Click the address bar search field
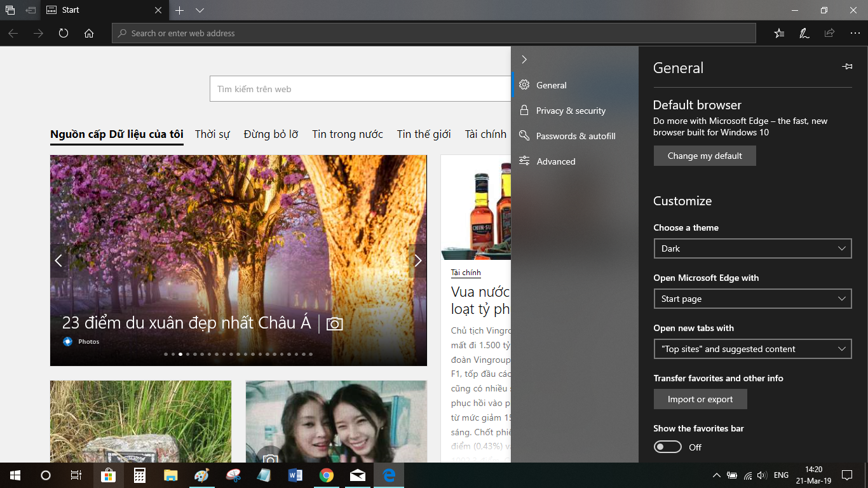The image size is (868, 488). tap(434, 33)
